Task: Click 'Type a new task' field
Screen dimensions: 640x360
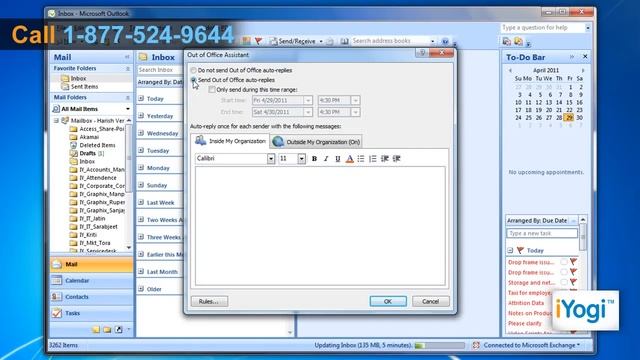Action: click(542, 233)
